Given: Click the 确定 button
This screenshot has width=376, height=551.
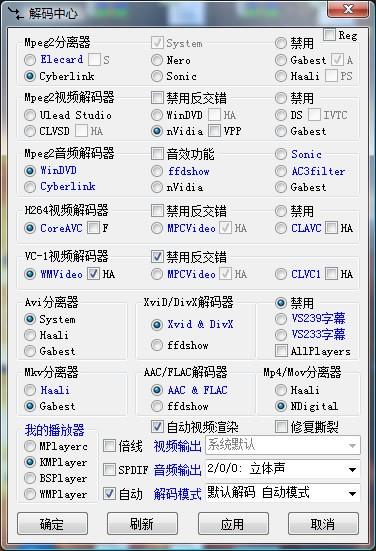Looking at the screenshot, I should pos(52,524).
